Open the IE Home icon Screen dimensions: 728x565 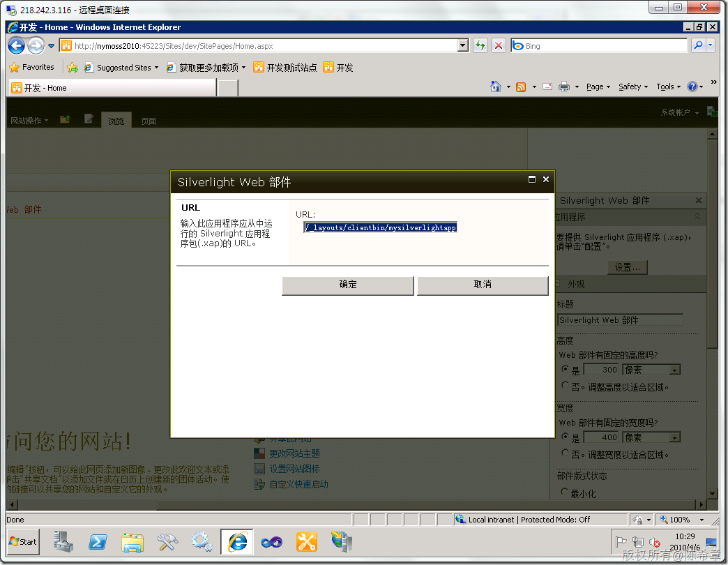(496, 86)
